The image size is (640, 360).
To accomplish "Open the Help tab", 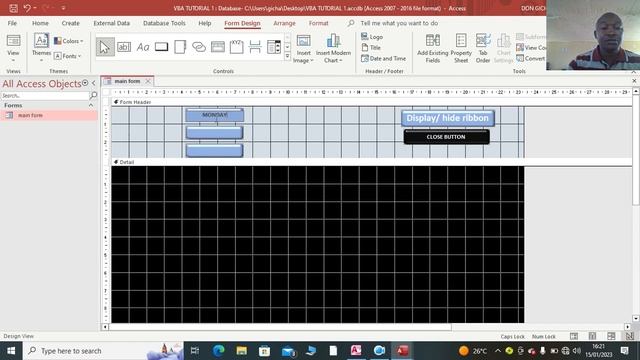I will (204, 23).
